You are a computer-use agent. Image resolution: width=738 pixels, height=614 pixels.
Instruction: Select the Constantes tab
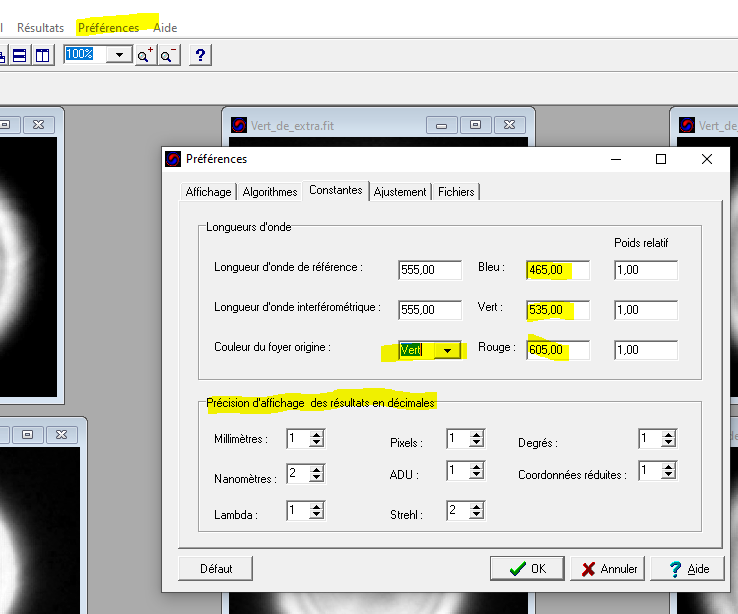[x=336, y=190]
